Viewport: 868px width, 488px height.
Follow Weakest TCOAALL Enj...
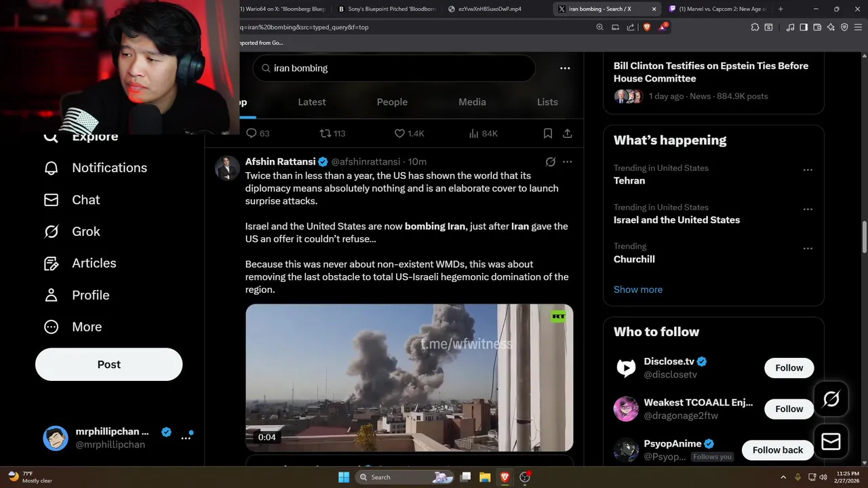(789, 409)
